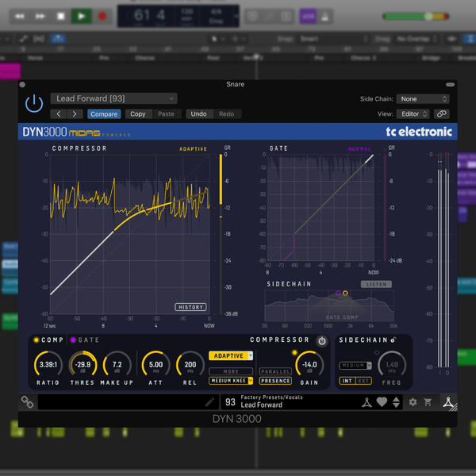Click the Fast Forward transport button
This screenshot has height=476, width=476.
coord(40,16)
